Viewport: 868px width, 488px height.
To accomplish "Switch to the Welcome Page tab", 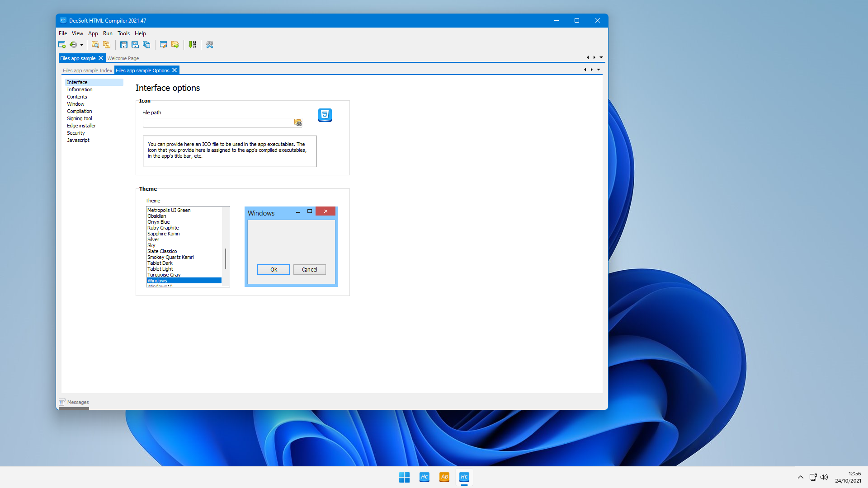I will [123, 58].
